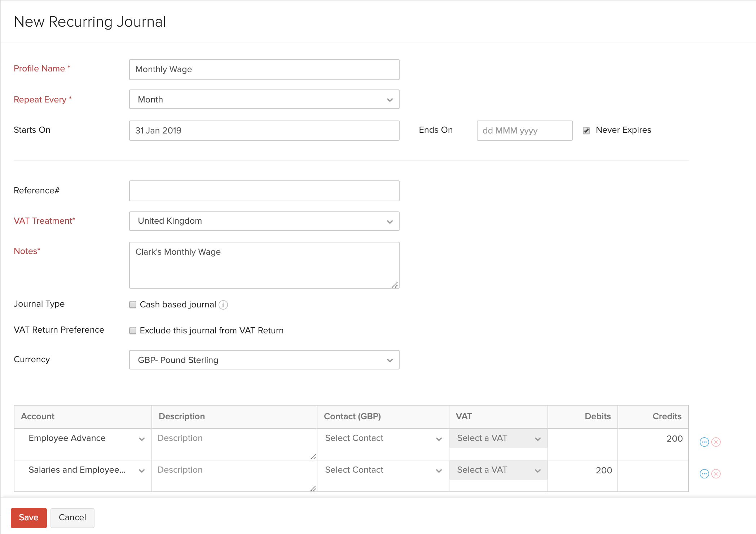The image size is (756, 534).
Task: Open the Repeat Every dropdown
Action: tap(264, 100)
